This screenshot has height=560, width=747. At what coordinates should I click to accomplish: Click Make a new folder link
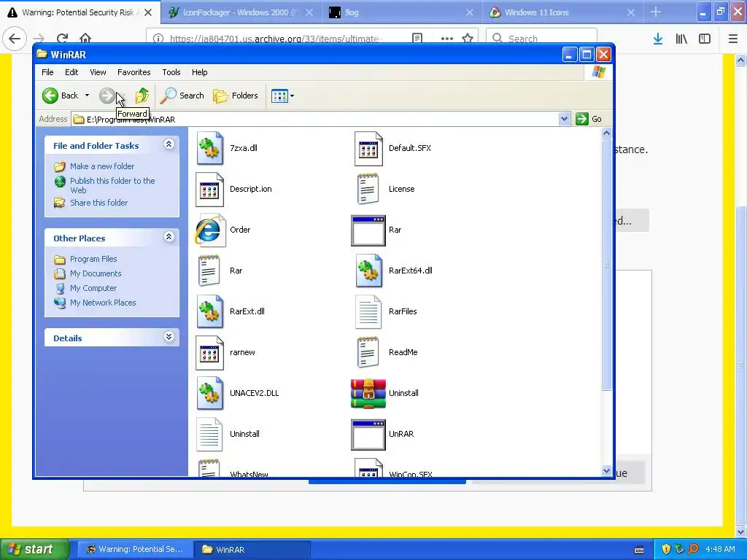point(102,166)
